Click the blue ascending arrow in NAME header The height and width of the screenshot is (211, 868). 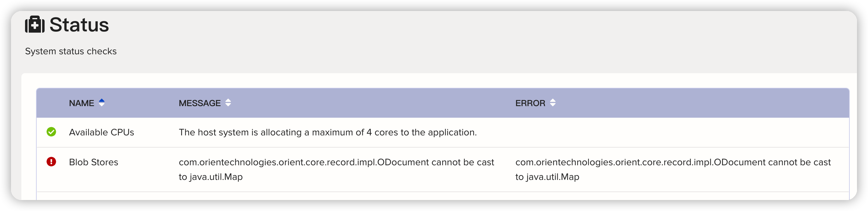(101, 100)
